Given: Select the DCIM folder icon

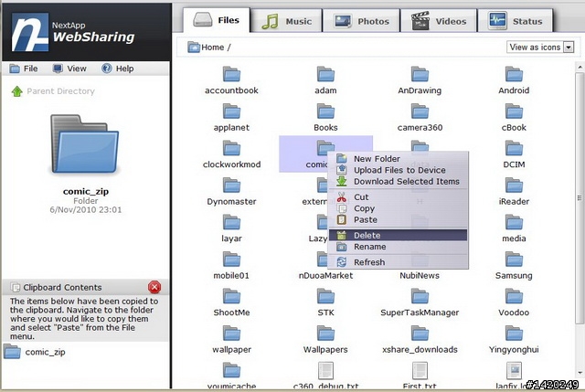Looking at the screenshot, I should coord(514,148).
